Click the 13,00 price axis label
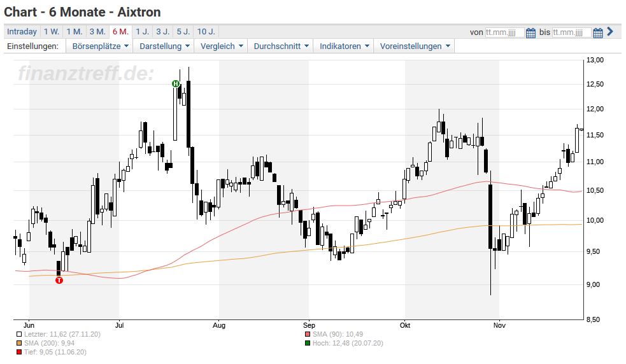 pos(595,60)
